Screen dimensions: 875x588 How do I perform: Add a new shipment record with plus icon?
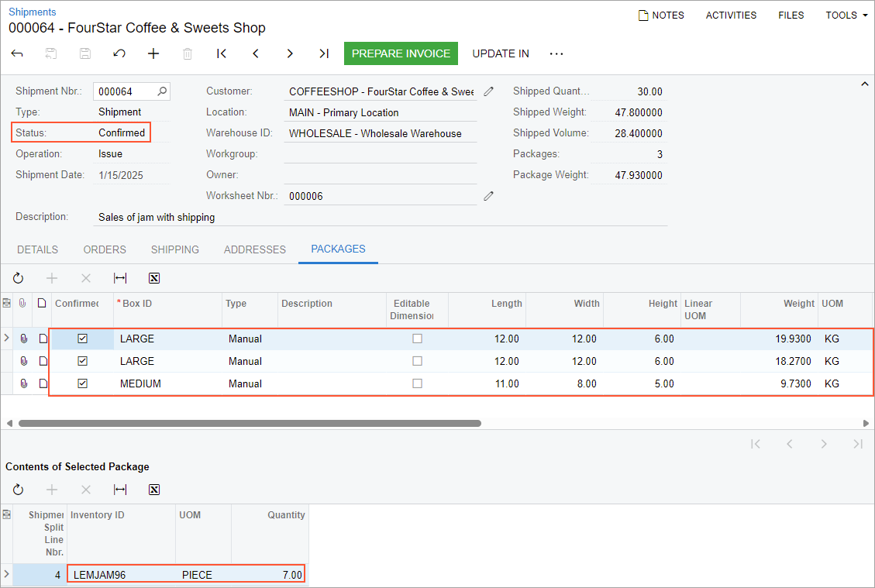153,53
